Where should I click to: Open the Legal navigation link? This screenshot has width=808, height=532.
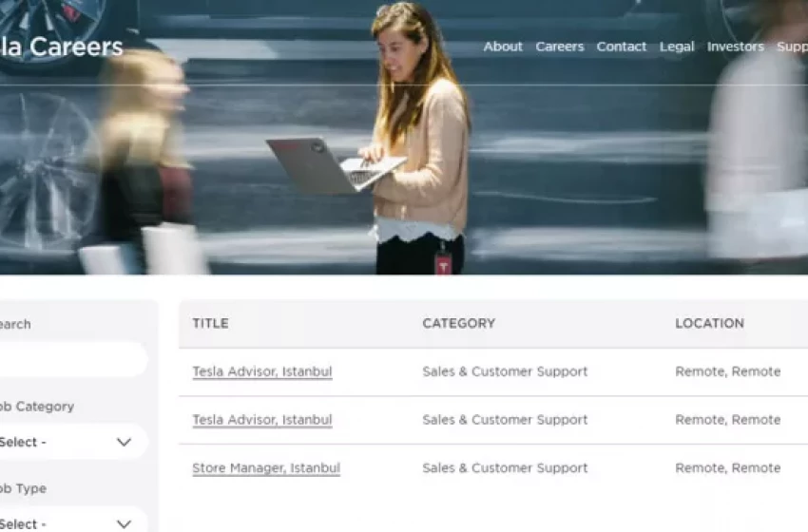677,47
